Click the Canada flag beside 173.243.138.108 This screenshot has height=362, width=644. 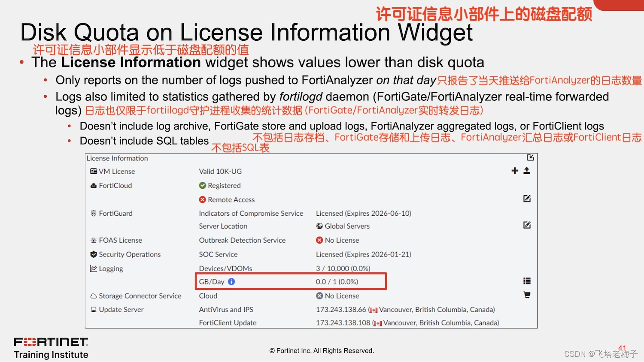point(378,323)
